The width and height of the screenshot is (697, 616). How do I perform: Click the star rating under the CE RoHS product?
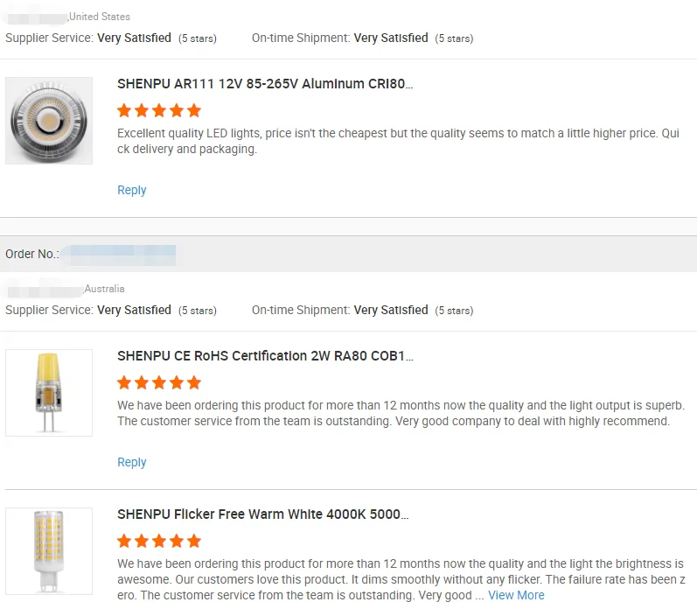click(159, 383)
